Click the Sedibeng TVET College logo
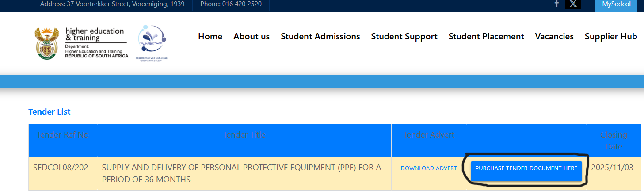 tap(152, 42)
